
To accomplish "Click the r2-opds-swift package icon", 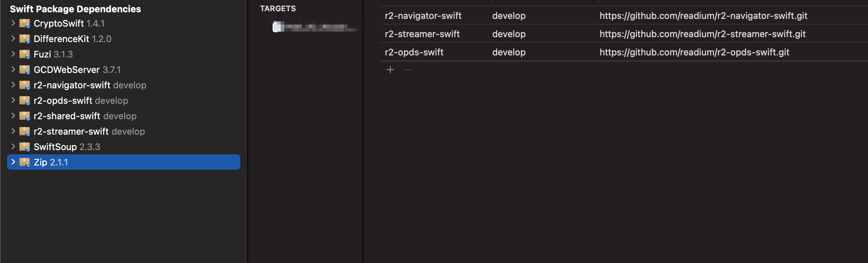I will pos(25,101).
